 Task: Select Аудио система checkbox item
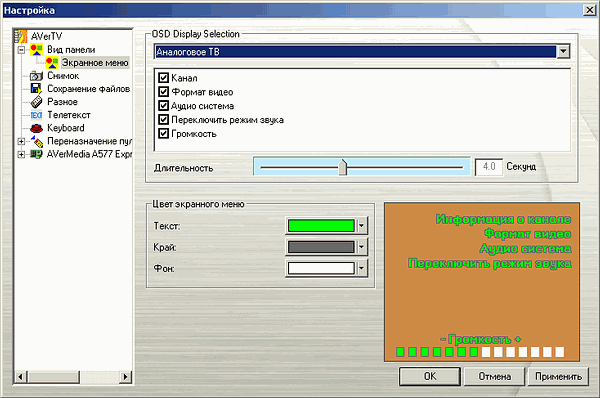tap(163, 106)
